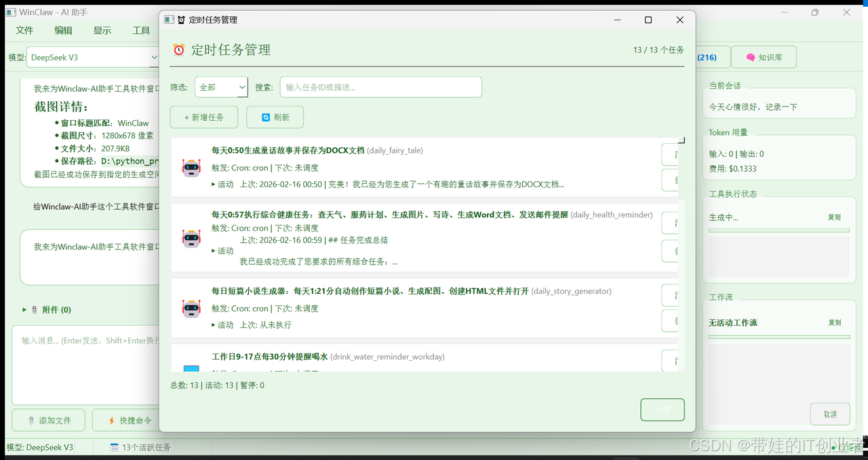
Task: Click the 快捷命令 button label in main window
Action: (x=136, y=421)
